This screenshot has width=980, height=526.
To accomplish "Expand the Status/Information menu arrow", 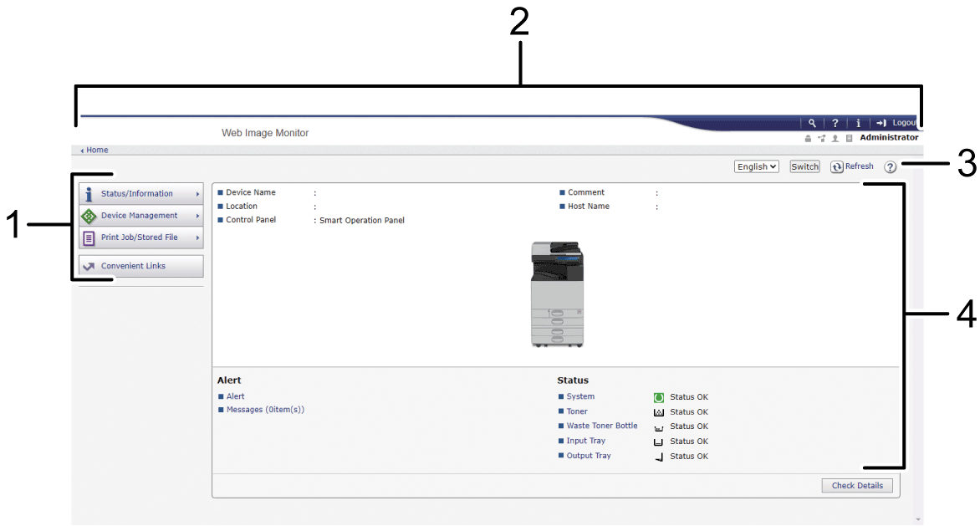I will coord(198,194).
